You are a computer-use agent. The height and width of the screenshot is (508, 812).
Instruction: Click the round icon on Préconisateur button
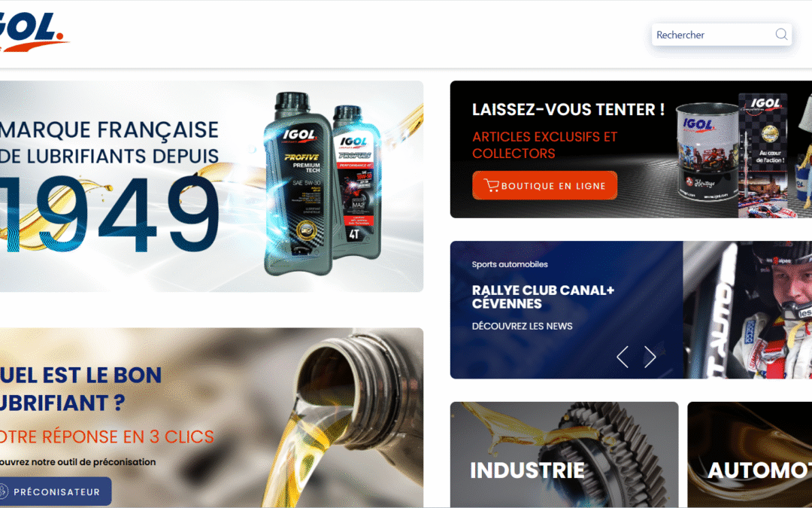tap(3, 491)
